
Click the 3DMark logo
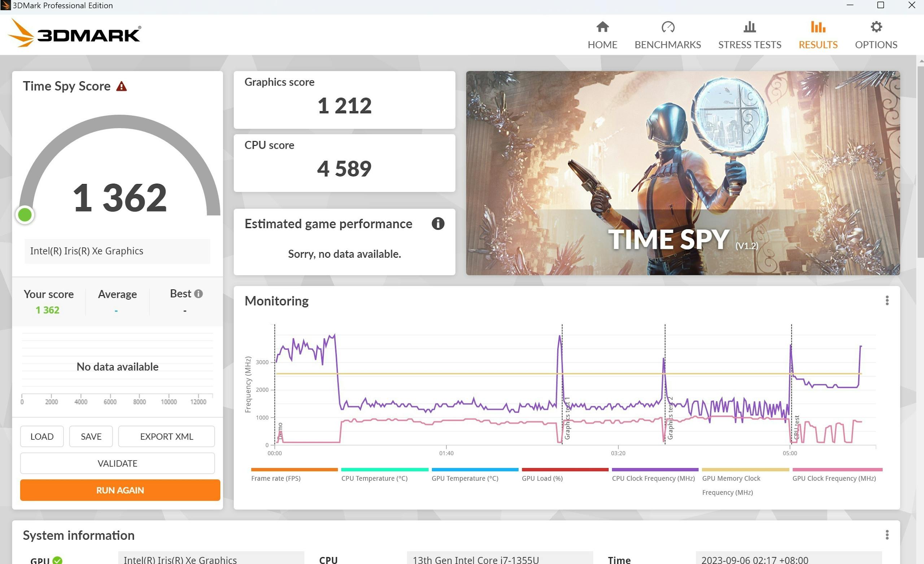tap(75, 34)
